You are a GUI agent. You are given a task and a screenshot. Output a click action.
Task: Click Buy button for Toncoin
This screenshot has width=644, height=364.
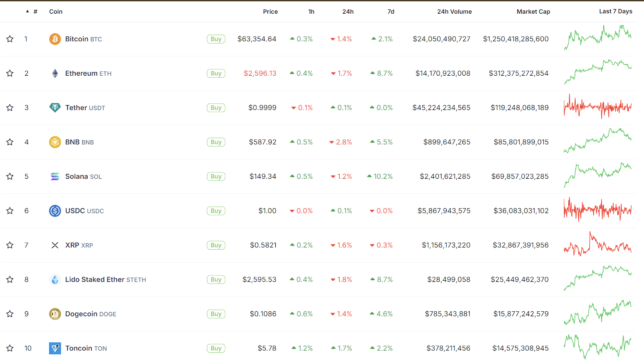click(216, 348)
